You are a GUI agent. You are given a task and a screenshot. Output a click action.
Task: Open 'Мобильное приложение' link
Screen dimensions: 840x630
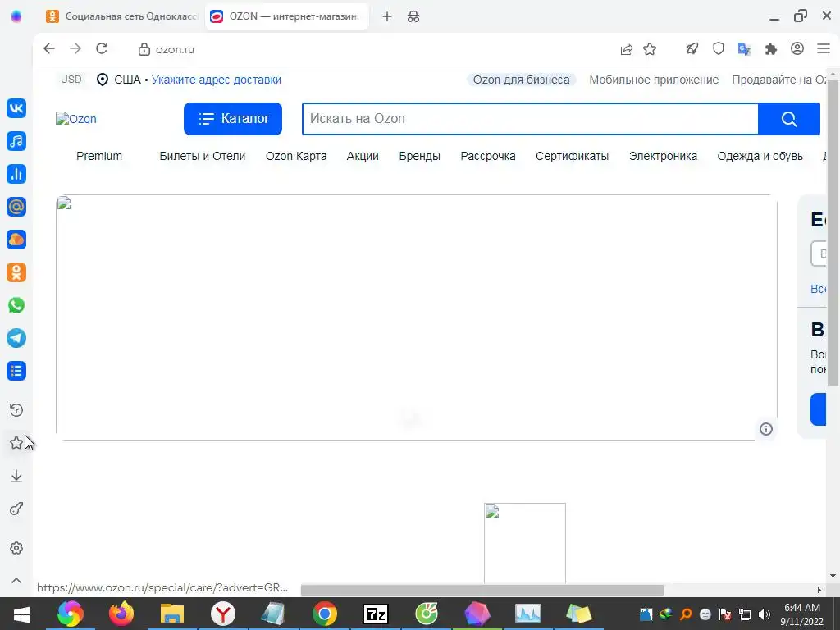pyautogui.click(x=654, y=80)
